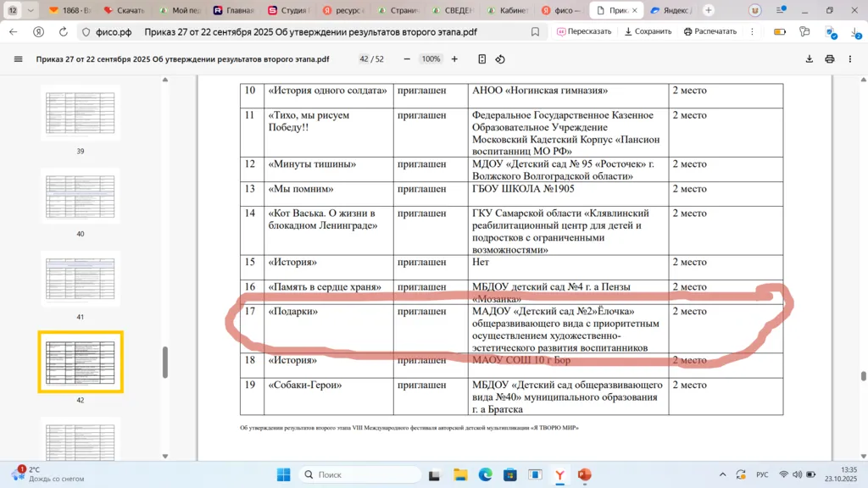The image size is (868, 488).
Task: Bookmark this page in the address bar
Action: [535, 31]
